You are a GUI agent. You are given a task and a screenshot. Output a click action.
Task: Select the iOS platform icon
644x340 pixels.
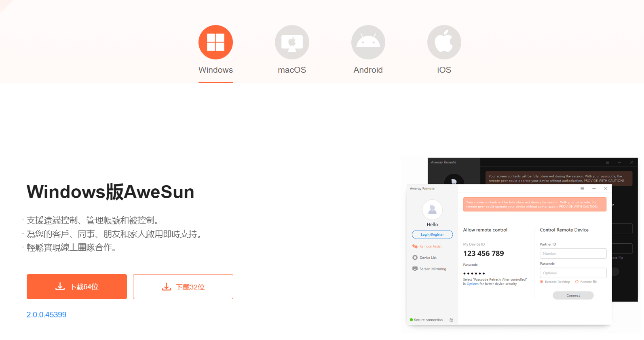click(444, 42)
